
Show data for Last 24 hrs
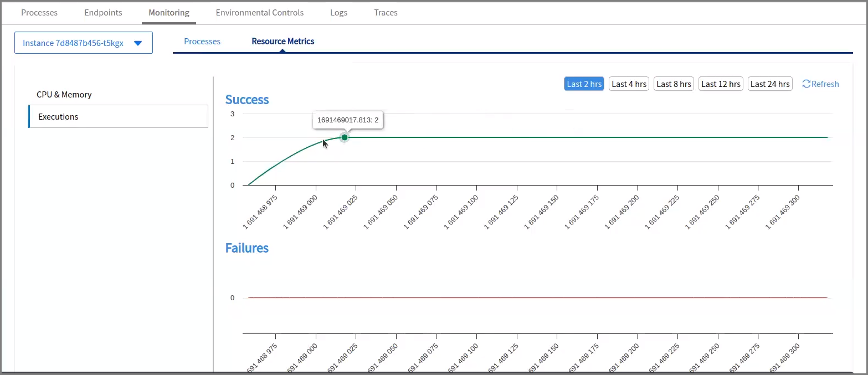[x=770, y=84]
